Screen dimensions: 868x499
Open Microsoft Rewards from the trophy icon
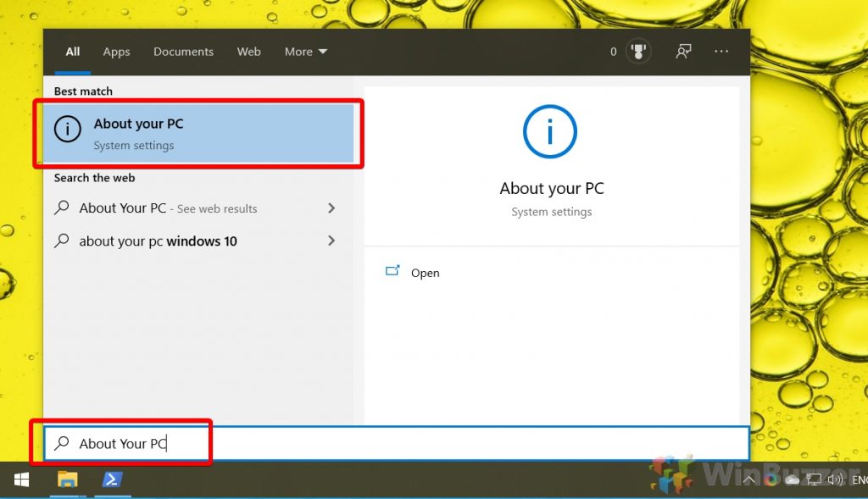click(638, 51)
